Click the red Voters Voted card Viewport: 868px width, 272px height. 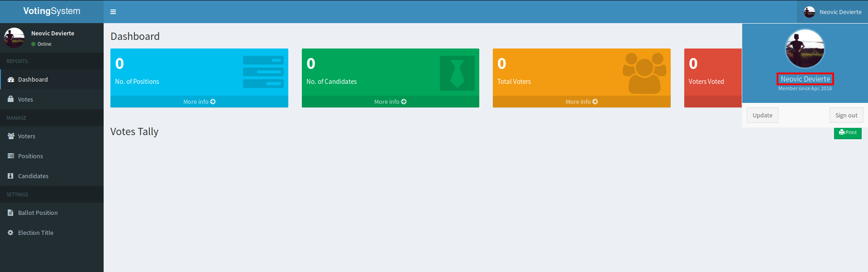point(712,75)
